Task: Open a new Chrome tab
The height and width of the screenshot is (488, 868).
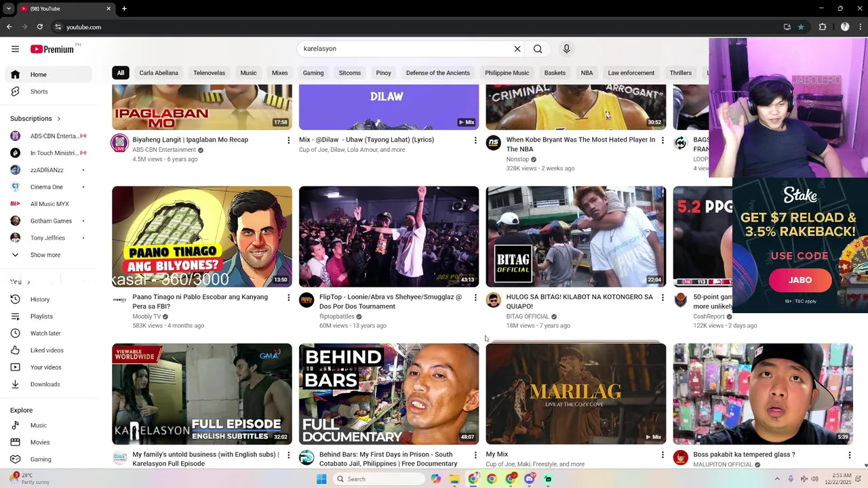Action: pyautogui.click(x=124, y=9)
